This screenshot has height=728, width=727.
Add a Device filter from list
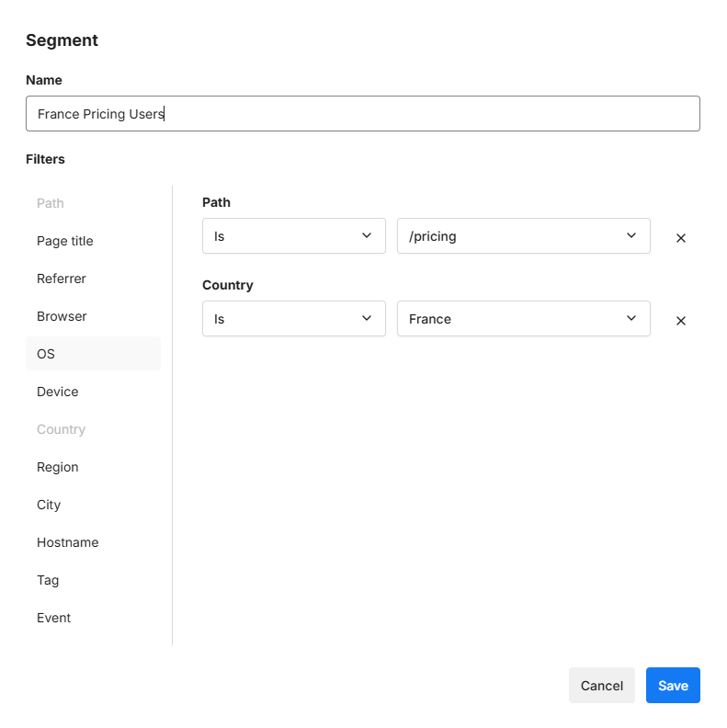pos(58,392)
